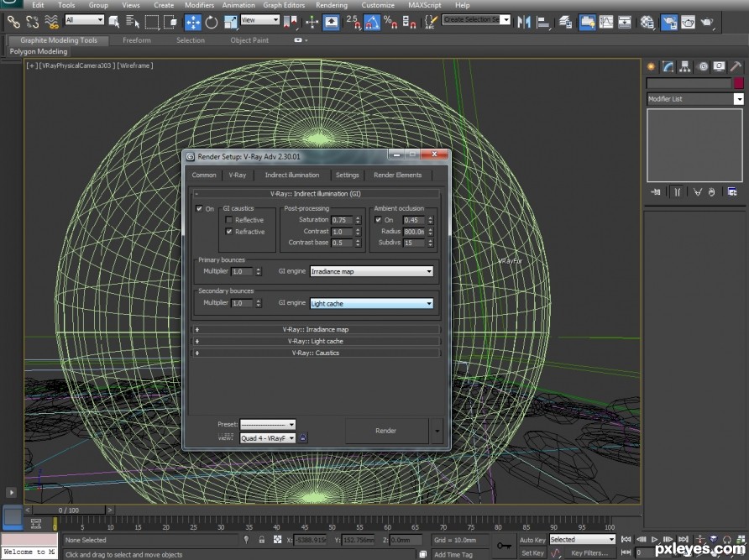Expand V-Ray:: Light cache rollout
749x560 pixels.
315,341
